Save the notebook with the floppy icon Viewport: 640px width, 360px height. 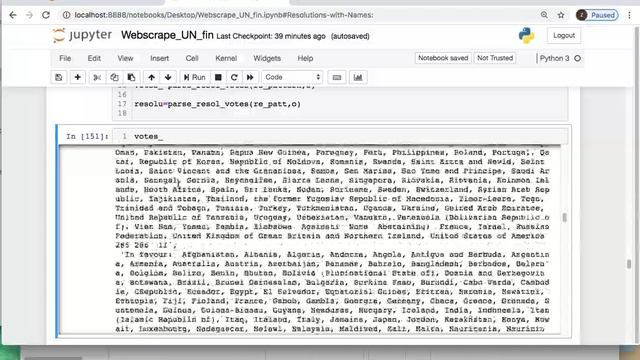click(59, 77)
